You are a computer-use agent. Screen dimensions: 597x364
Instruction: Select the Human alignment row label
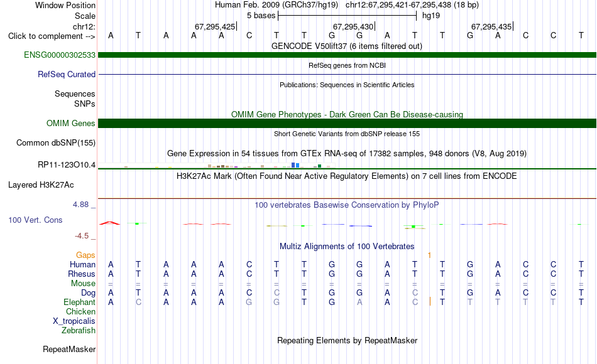coord(82,265)
